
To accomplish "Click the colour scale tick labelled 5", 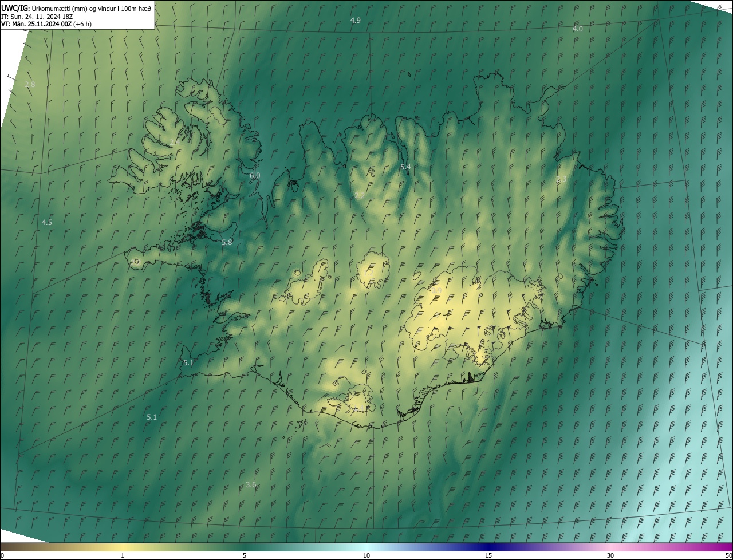I will [245, 556].
